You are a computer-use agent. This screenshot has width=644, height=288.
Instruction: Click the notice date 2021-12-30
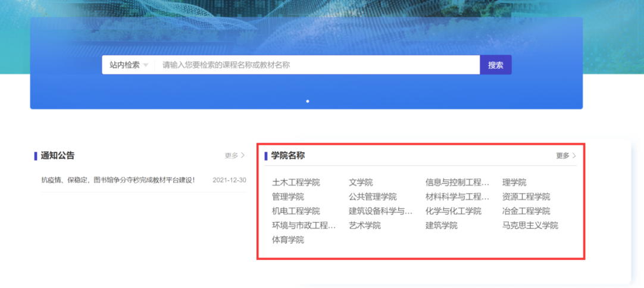229,180
